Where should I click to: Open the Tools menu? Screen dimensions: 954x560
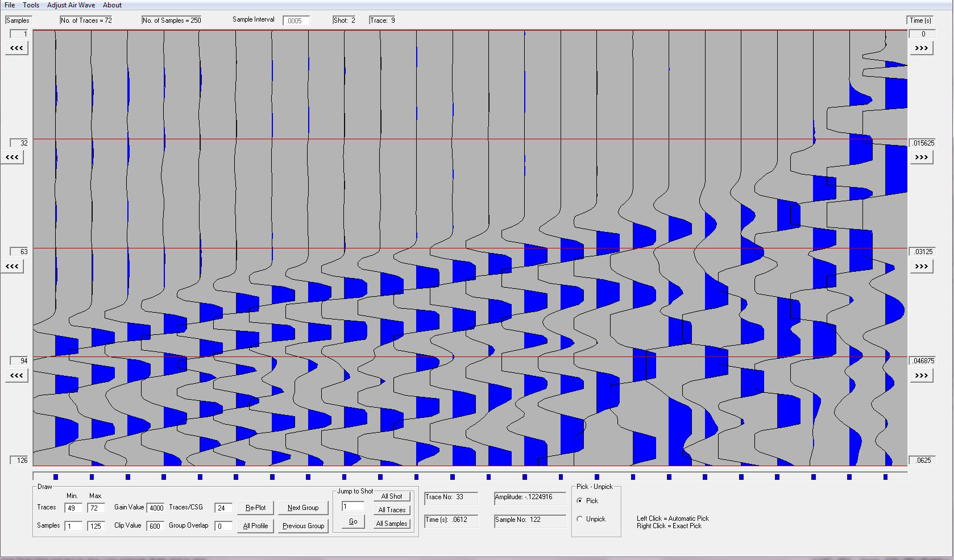tap(31, 5)
